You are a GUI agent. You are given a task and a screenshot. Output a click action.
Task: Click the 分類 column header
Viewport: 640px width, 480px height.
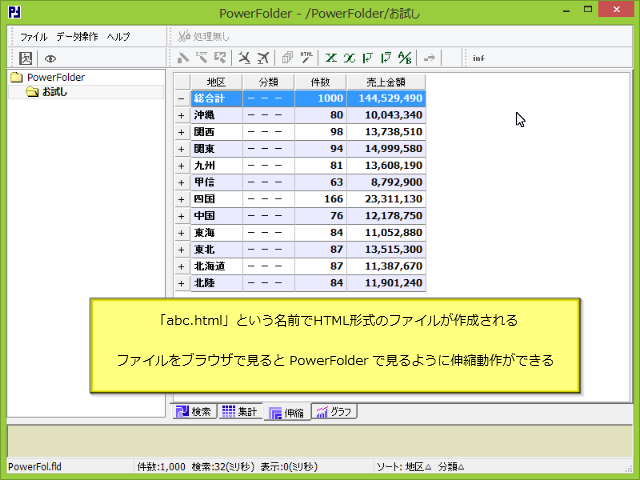pyautogui.click(x=268, y=82)
